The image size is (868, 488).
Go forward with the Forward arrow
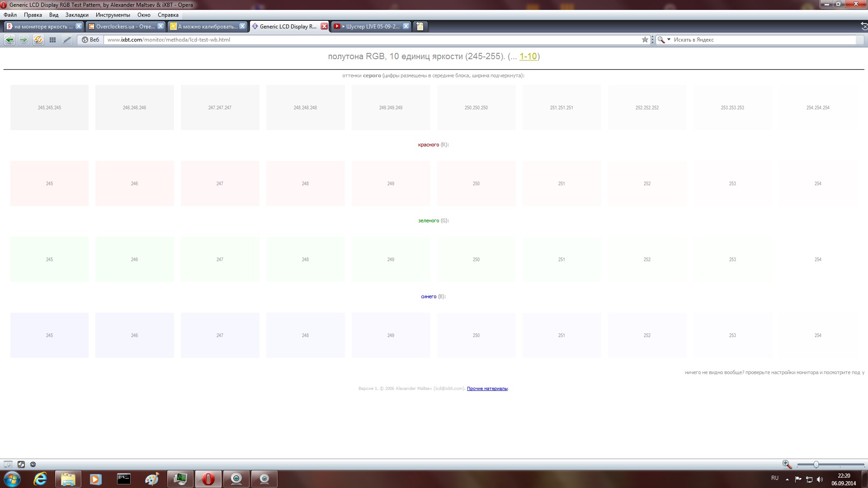[24, 40]
